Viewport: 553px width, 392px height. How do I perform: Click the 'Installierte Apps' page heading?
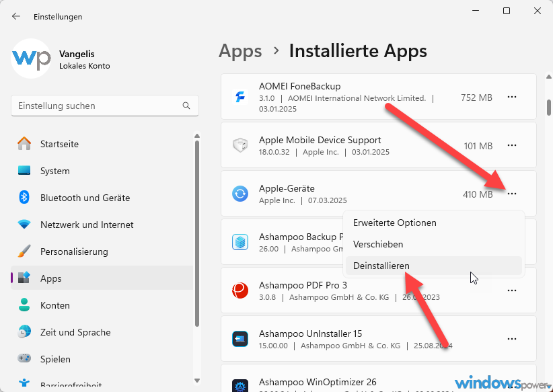click(358, 50)
